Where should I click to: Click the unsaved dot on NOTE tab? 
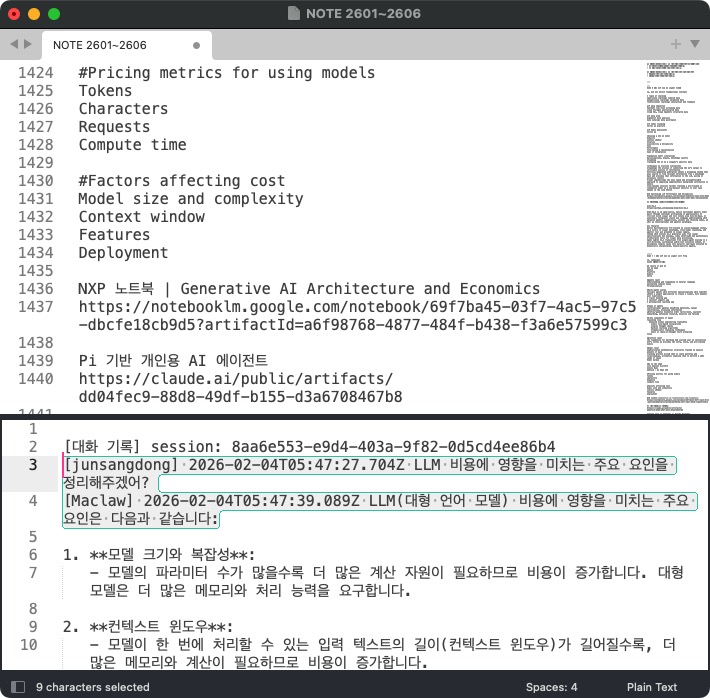click(196, 45)
